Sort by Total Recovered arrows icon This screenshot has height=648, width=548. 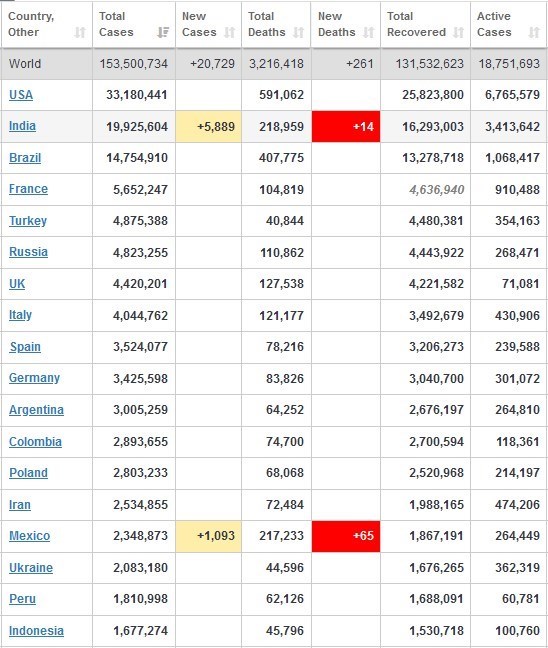458,32
